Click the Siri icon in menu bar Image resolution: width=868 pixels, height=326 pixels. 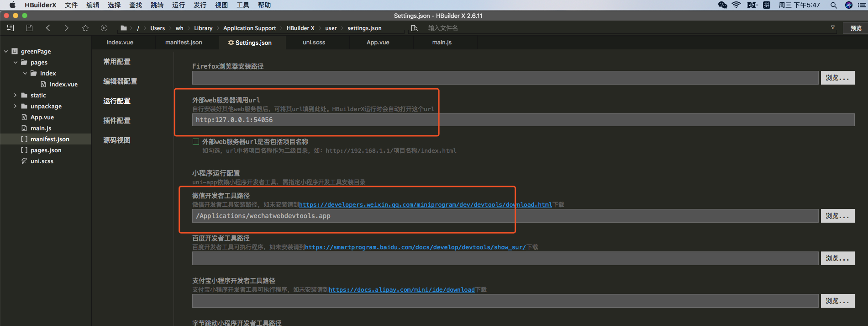tap(849, 5)
